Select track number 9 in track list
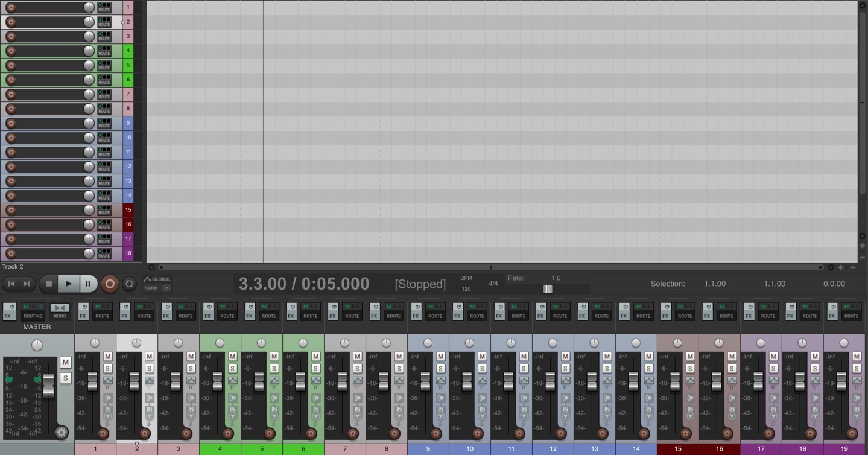The width and height of the screenshot is (868, 455). coord(128,123)
